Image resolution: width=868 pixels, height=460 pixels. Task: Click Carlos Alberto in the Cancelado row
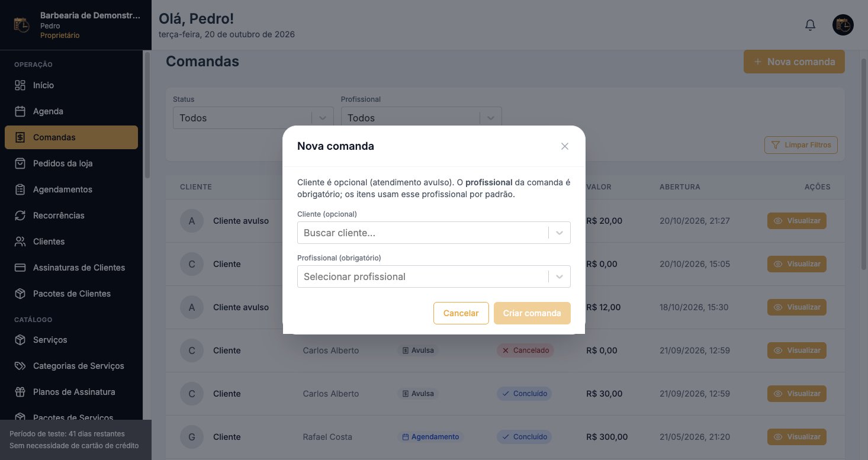pos(331,350)
